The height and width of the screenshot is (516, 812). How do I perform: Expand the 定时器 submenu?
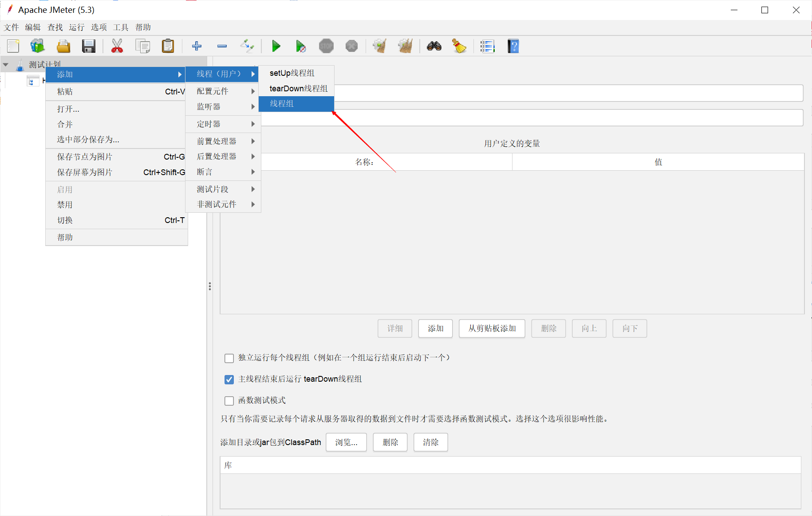click(x=223, y=124)
